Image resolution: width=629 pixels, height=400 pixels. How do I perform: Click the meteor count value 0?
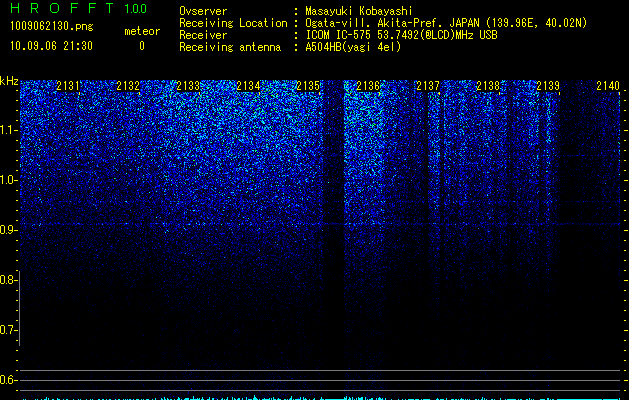142,46
